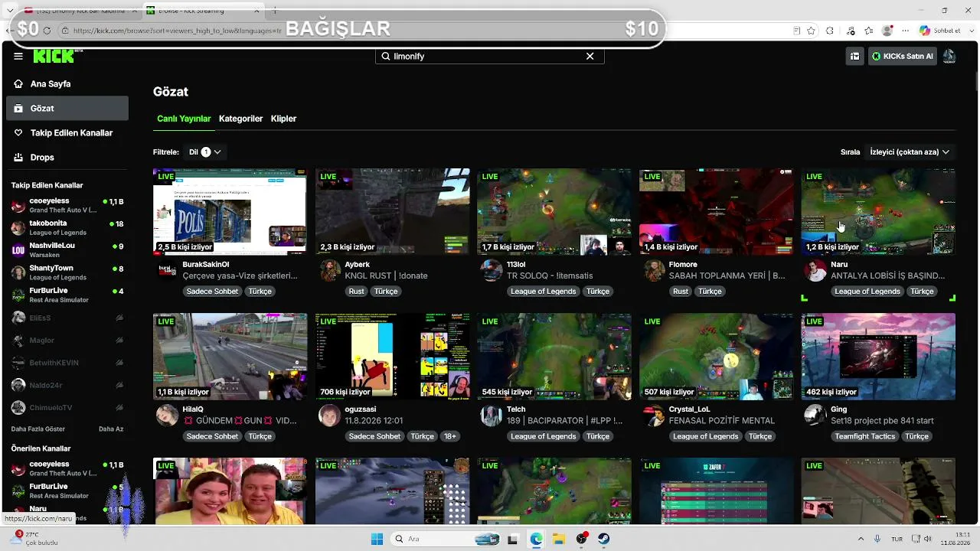The image size is (980, 551).
Task: Collapse list with Daha Az
Action: [111, 429]
